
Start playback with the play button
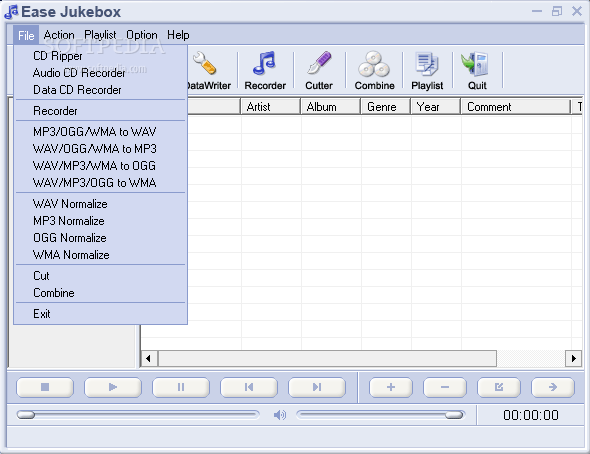point(113,387)
